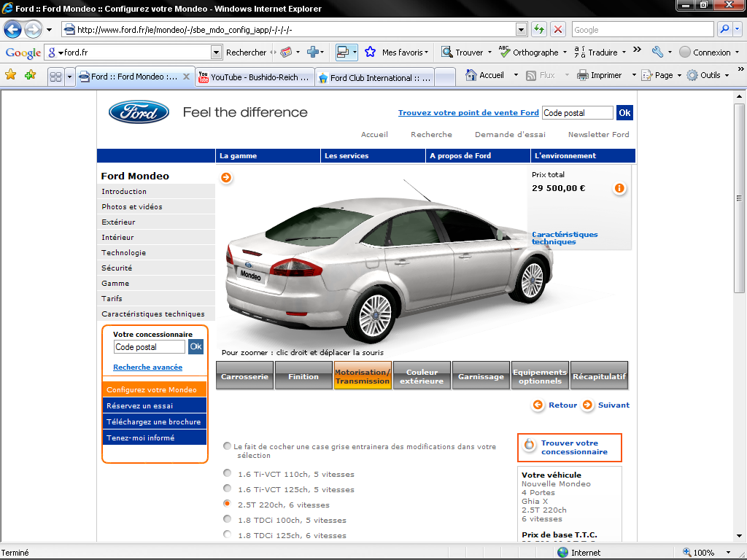
Task: Open the Google toolbar search box dropdown
Action: tap(216, 52)
